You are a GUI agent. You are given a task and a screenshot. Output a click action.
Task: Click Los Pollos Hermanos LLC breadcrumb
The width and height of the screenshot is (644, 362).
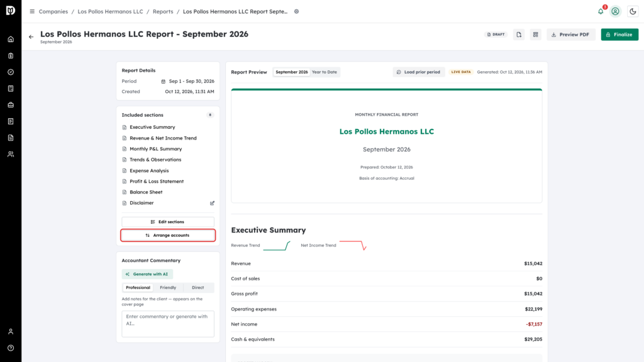[111, 11]
